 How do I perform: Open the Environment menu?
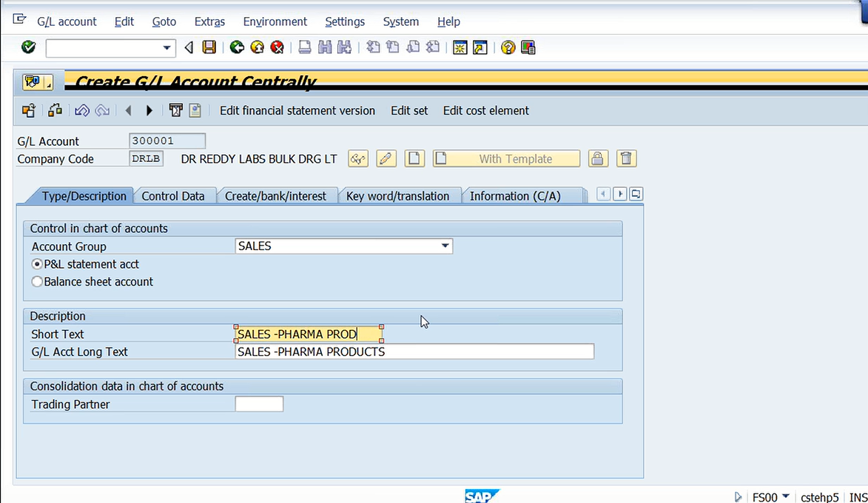point(275,21)
